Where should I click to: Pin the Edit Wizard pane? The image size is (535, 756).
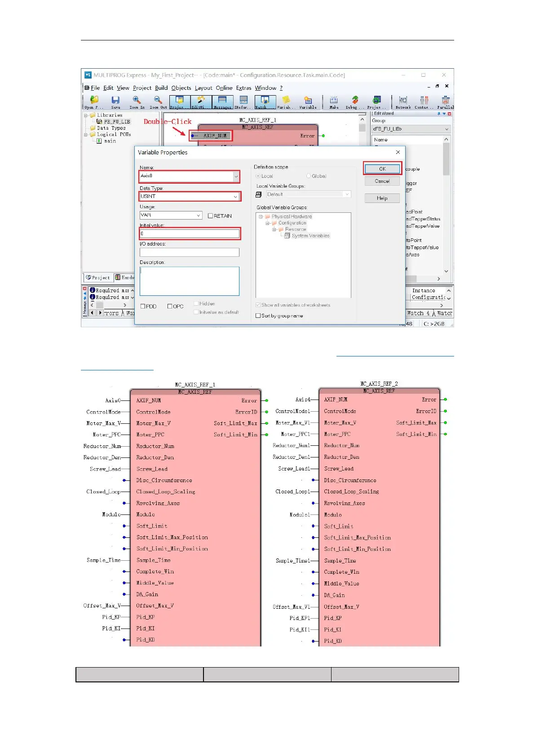[439, 114]
